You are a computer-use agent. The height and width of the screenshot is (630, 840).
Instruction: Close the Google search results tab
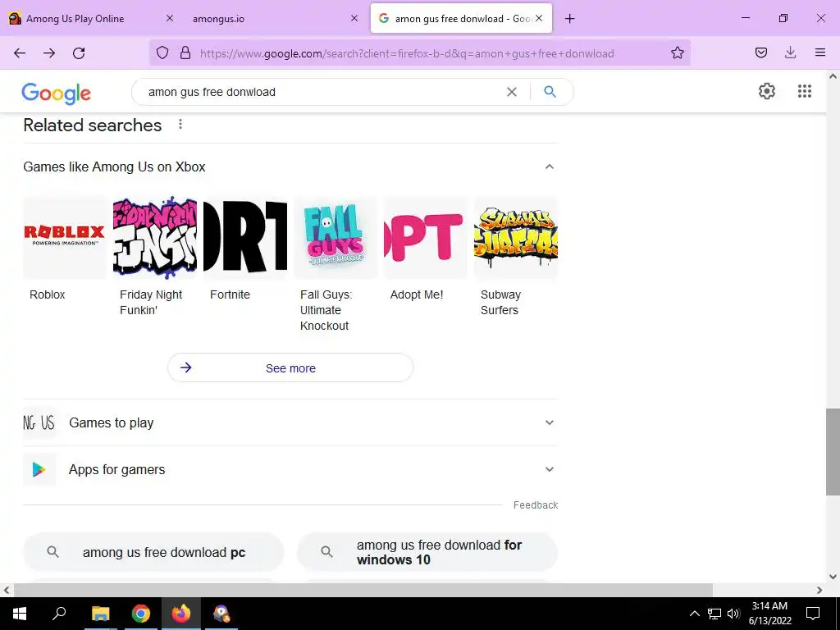[539, 18]
